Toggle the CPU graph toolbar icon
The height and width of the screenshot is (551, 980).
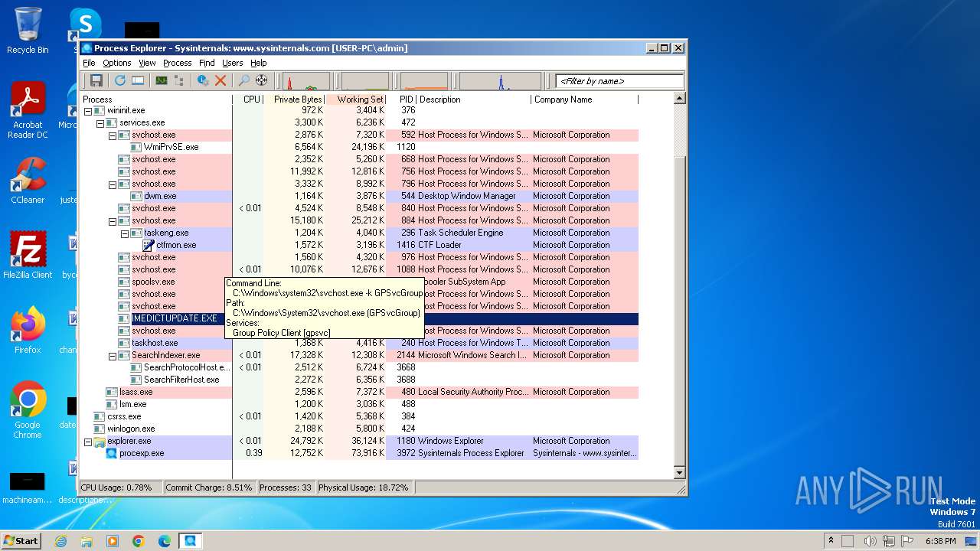(x=162, y=80)
